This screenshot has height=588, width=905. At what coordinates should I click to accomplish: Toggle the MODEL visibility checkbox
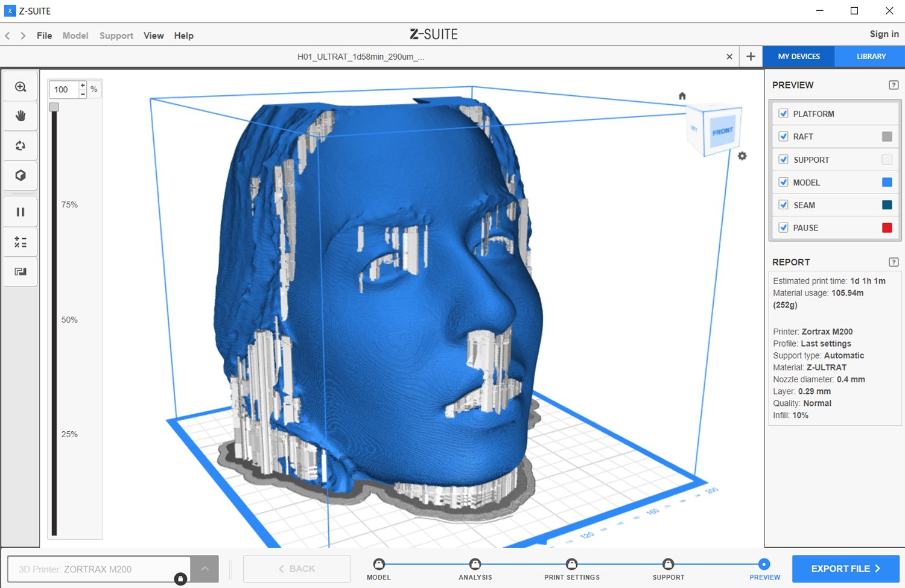tap(783, 182)
